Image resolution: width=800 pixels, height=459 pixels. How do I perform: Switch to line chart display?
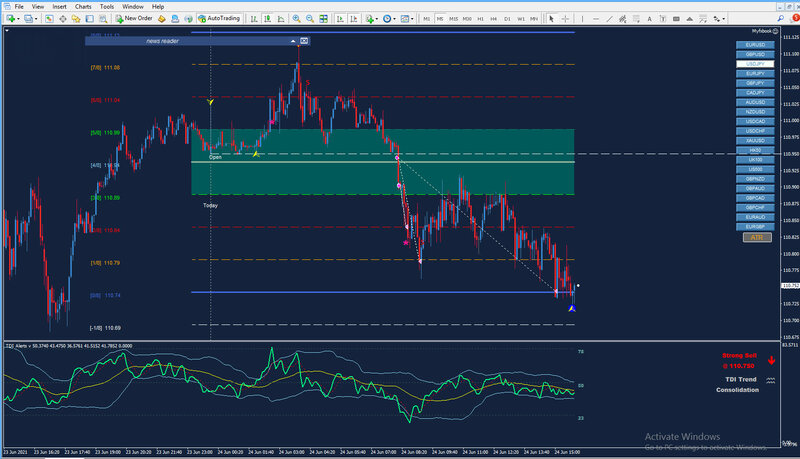(281, 19)
